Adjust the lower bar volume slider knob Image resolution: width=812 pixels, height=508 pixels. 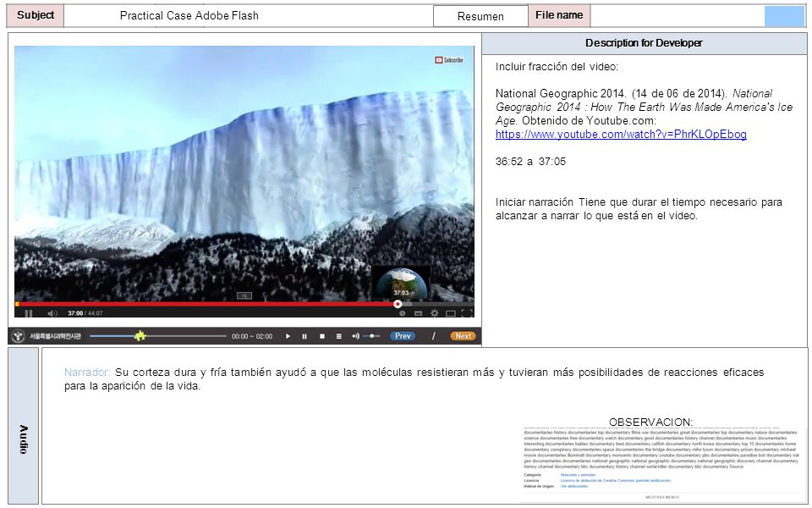pos(372,336)
